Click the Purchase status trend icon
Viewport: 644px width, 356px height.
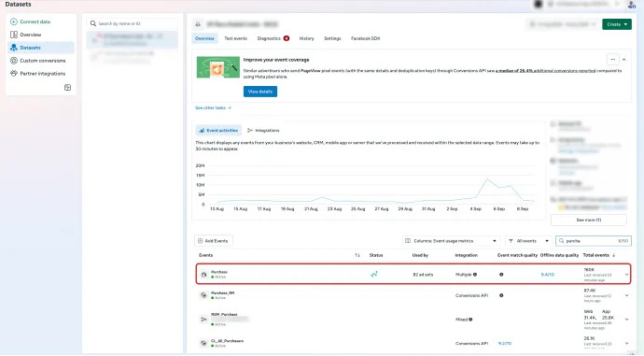373,274
